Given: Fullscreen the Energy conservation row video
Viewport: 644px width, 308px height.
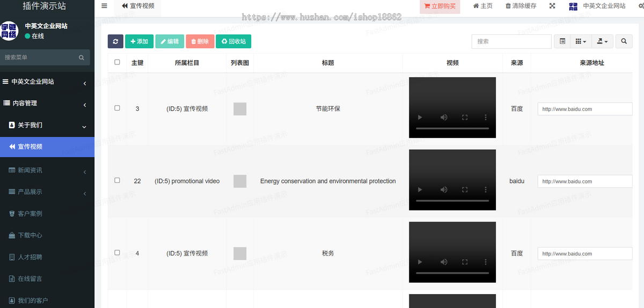Looking at the screenshot, I should point(465,189).
